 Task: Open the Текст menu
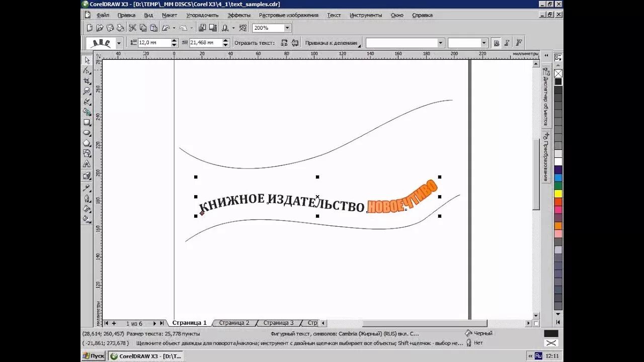coord(334,15)
